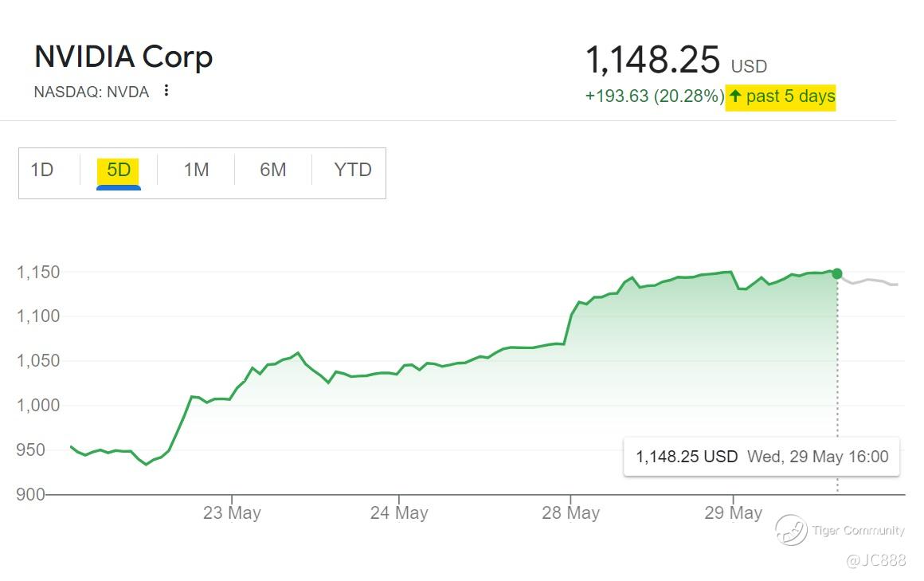Switch to the 1M time range tab

(196, 170)
